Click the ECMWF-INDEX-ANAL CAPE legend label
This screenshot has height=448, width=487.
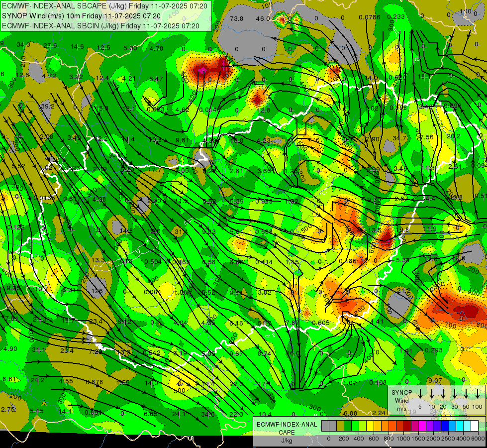(287, 428)
